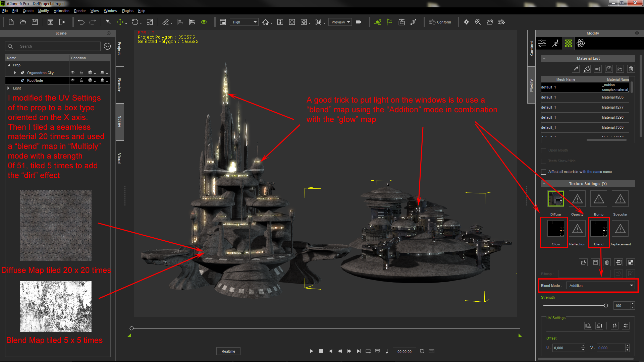Switch to the Project side tab
This screenshot has width=644, height=362.
120,48
